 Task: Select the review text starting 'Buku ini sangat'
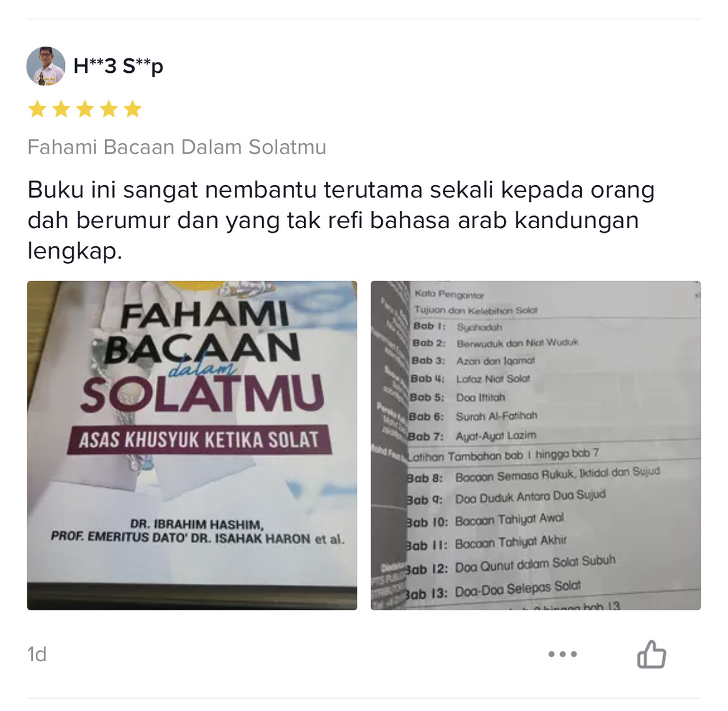(x=341, y=220)
